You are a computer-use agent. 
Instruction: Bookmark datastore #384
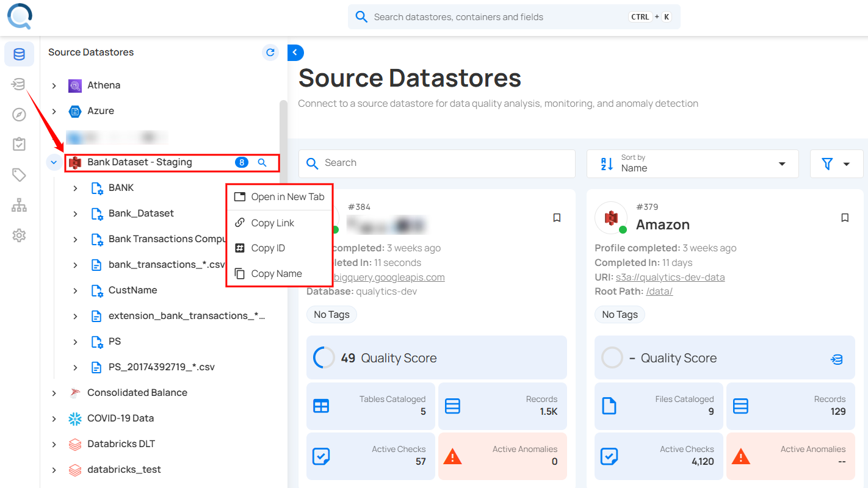[557, 217]
